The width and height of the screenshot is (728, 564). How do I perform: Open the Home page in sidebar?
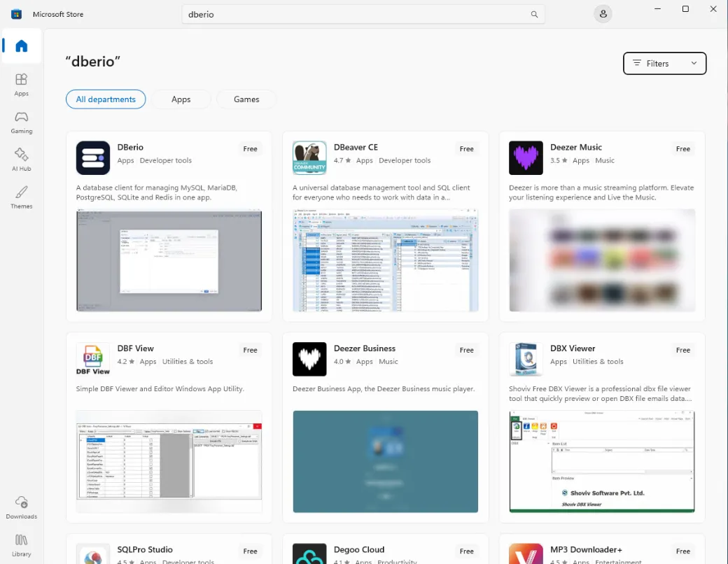click(22, 45)
